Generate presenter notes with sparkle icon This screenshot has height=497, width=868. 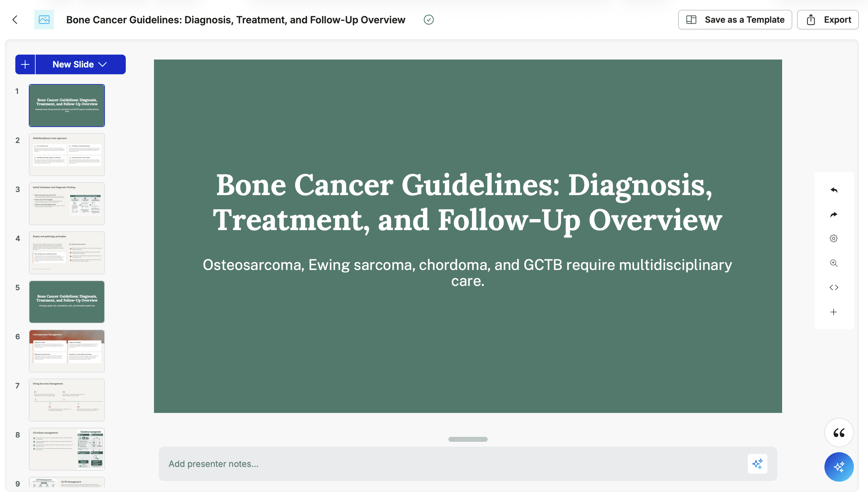[758, 464]
